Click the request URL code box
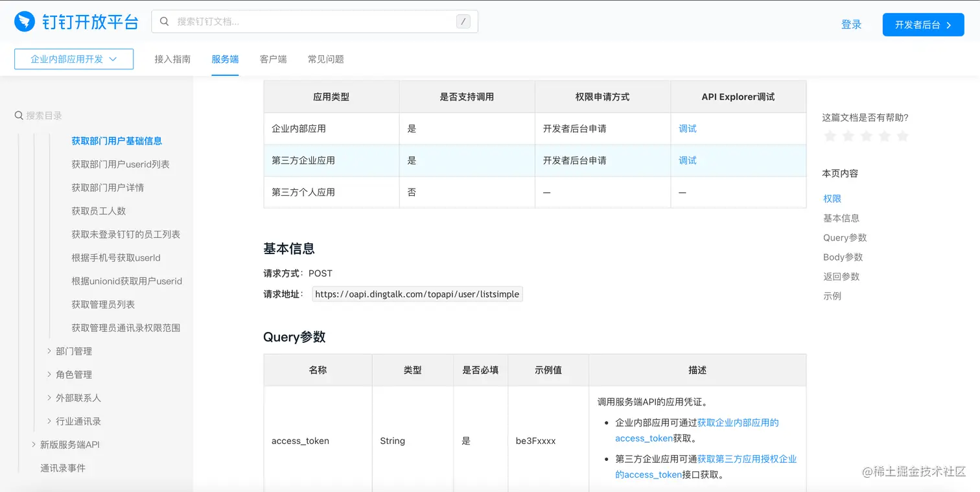Image resolution: width=980 pixels, height=492 pixels. [x=417, y=294]
